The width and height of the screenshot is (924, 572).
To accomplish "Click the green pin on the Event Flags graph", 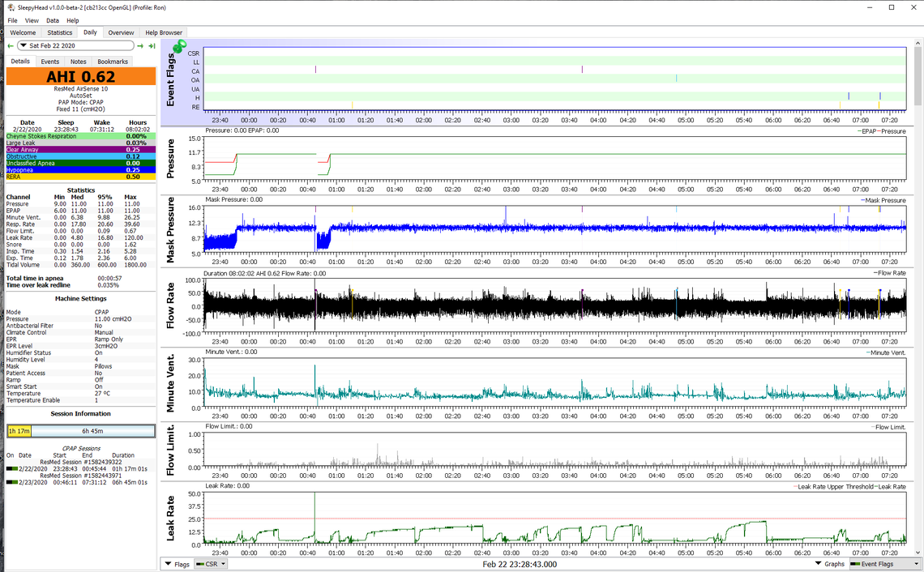I will coord(179,46).
